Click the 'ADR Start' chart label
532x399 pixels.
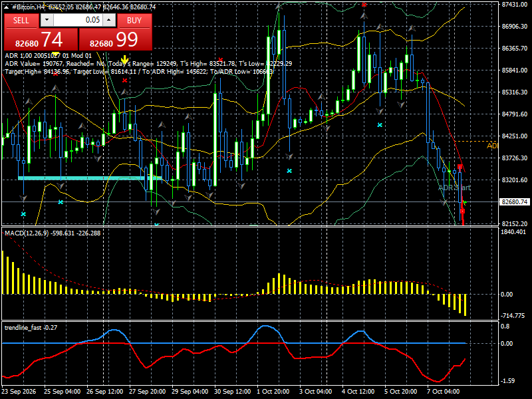(455, 188)
